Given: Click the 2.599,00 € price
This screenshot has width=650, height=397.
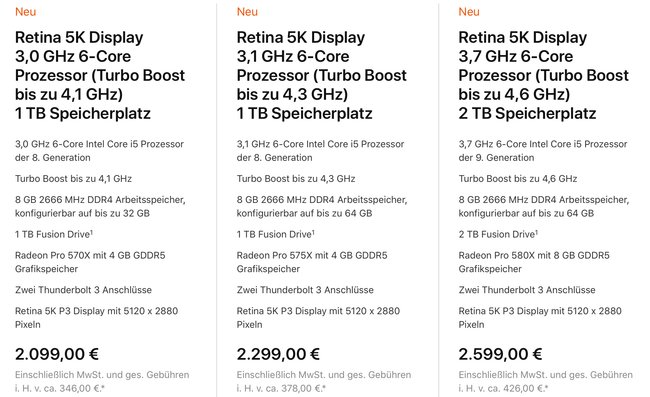Looking at the screenshot, I should coord(500,354).
